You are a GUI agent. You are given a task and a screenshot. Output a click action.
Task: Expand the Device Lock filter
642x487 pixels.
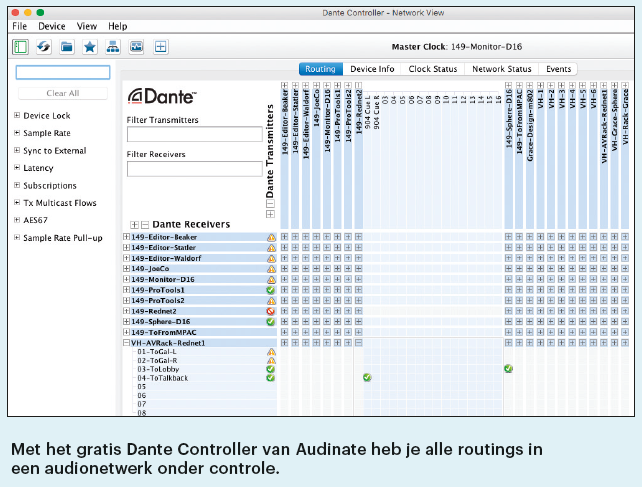click(x=17, y=116)
